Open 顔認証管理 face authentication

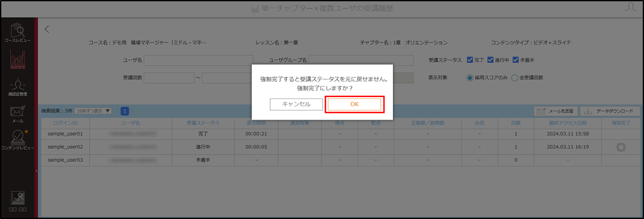tap(18, 88)
